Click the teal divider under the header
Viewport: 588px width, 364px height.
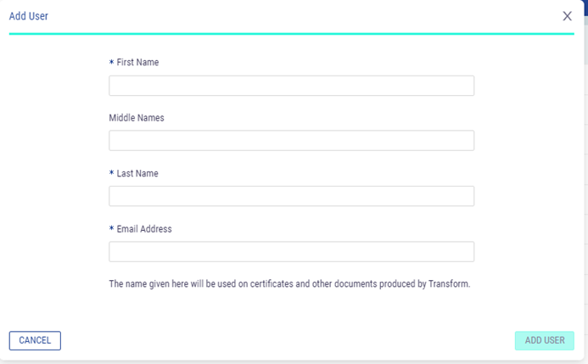[291, 34]
